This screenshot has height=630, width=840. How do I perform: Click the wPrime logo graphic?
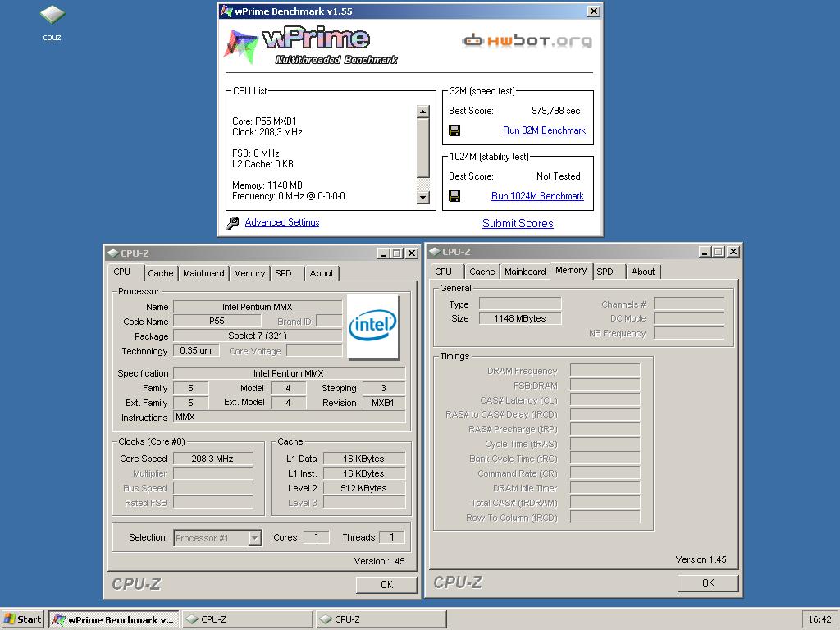[311, 46]
